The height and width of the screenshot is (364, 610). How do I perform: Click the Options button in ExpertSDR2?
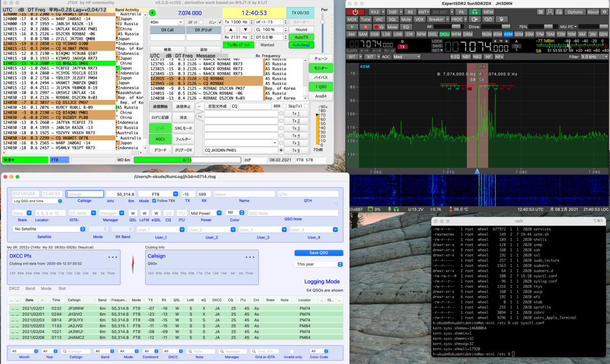(575, 12)
